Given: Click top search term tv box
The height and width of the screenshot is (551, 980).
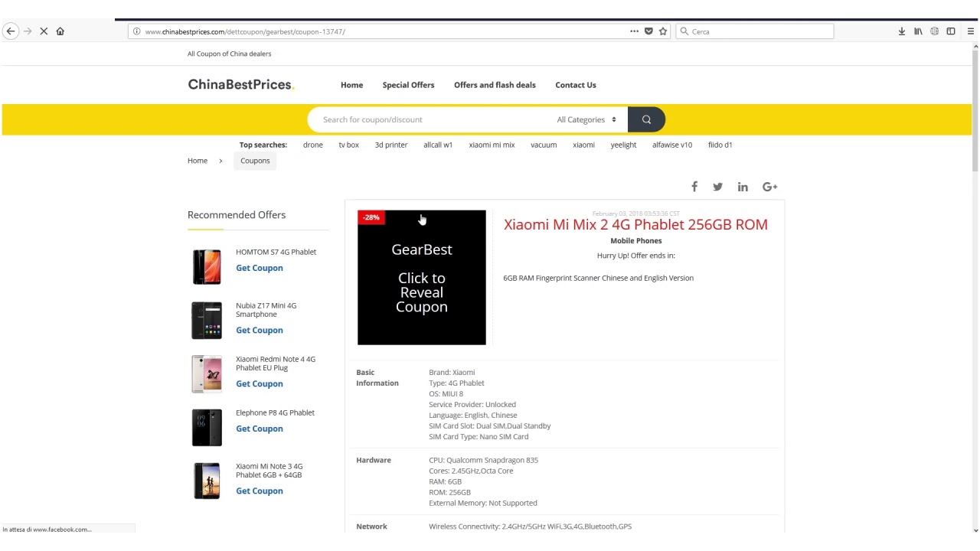Looking at the screenshot, I should point(348,145).
